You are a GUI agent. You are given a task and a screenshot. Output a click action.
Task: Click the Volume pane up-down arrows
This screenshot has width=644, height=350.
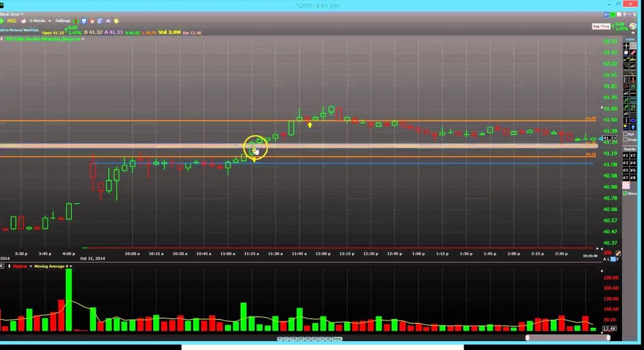coord(9,266)
